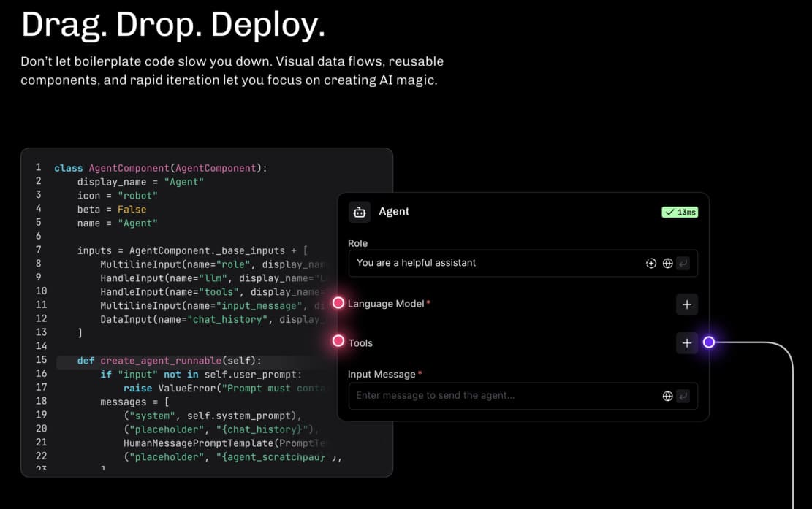The width and height of the screenshot is (812, 509).
Task: Click the 'Role' label
Action: (x=358, y=243)
